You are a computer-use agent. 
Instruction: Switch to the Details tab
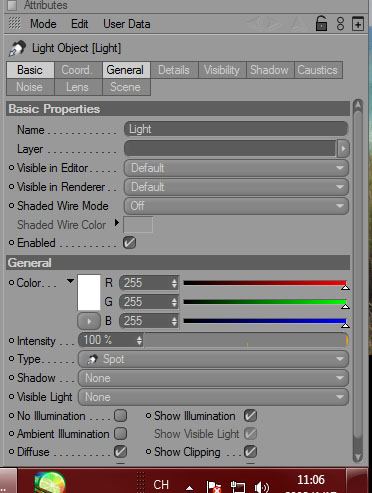174,70
